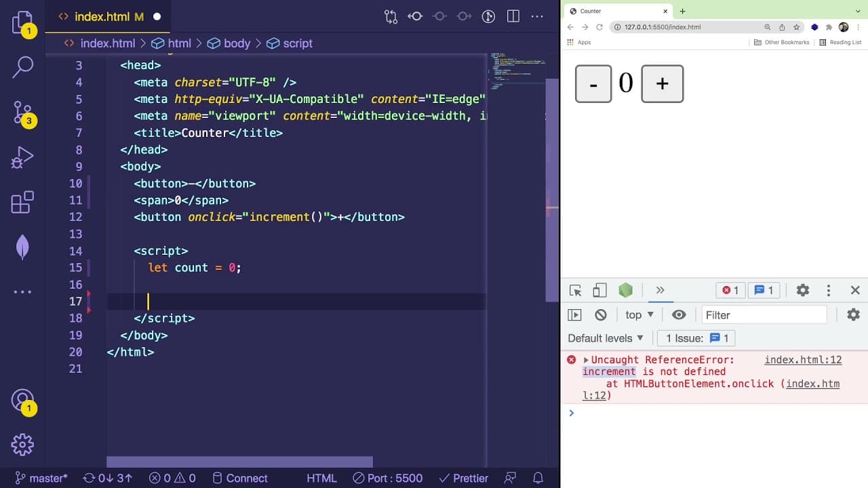Select the index.html editor tab
The image size is (868, 488).
(102, 16)
